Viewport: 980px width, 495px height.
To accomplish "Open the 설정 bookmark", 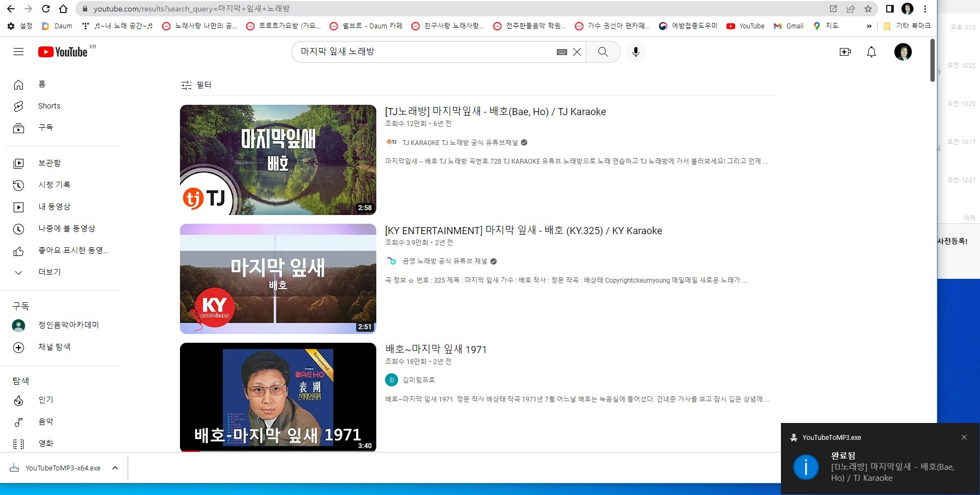I will point(20,26).
